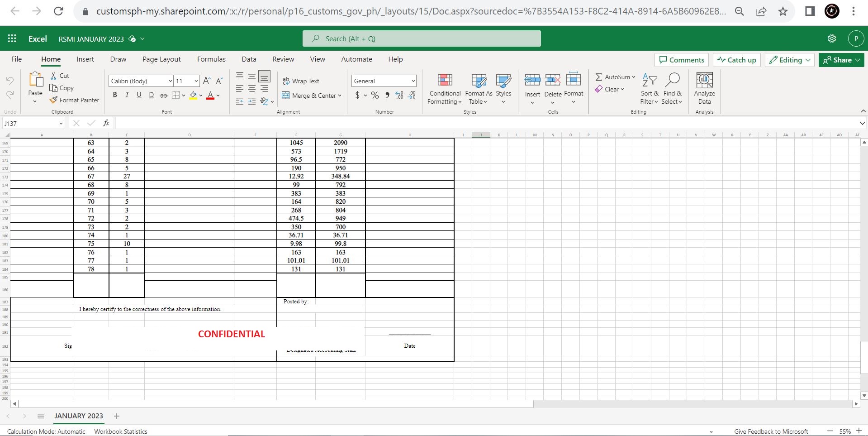This screenshot has width=868, height=436.
Task: Open the Office app launcher grid
Action: (x=12, y=38)
